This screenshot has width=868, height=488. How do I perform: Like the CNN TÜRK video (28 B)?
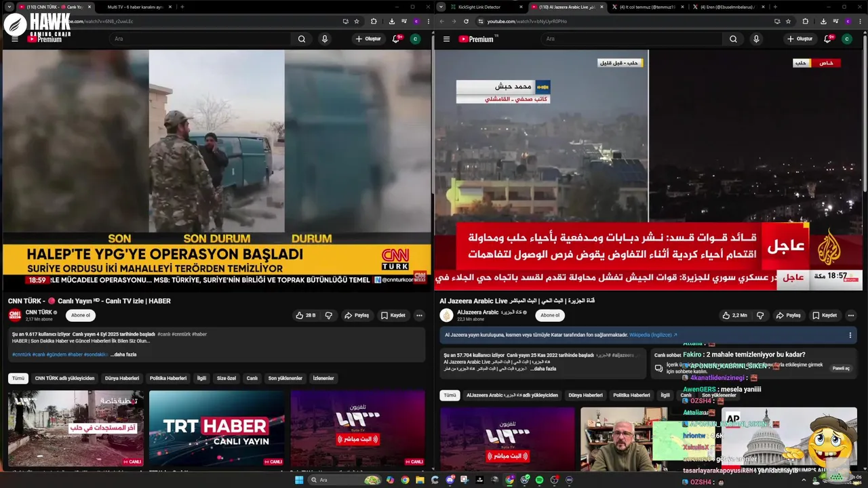[x=306, y=315]
